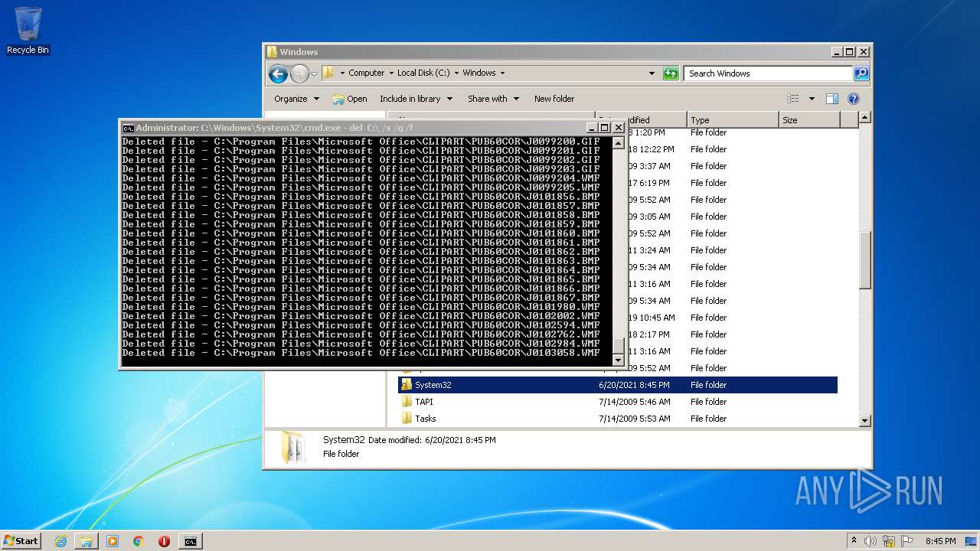The width and height of the screenshot is (980, 551).
Task: Click the file list scroll up arrow
Action: pyautogui.click(x=865, y=118)
